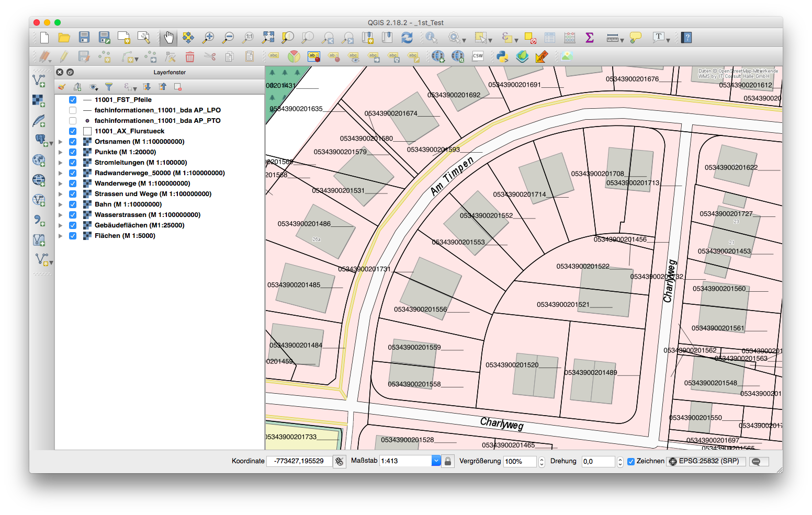This screenshot has width=812, height=515.
Task: Select the Identify Features tool
Action: click(x=431, y=37)
